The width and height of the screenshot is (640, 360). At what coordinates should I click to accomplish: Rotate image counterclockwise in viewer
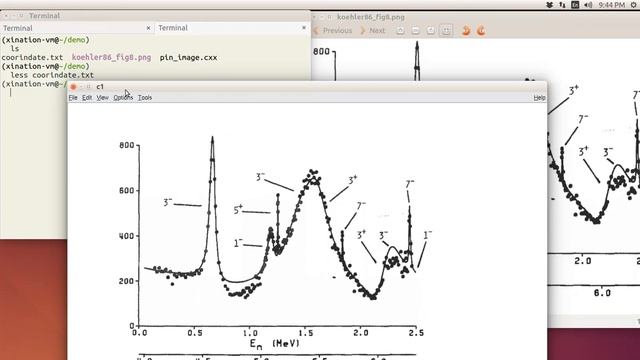(x=466, y=31)
